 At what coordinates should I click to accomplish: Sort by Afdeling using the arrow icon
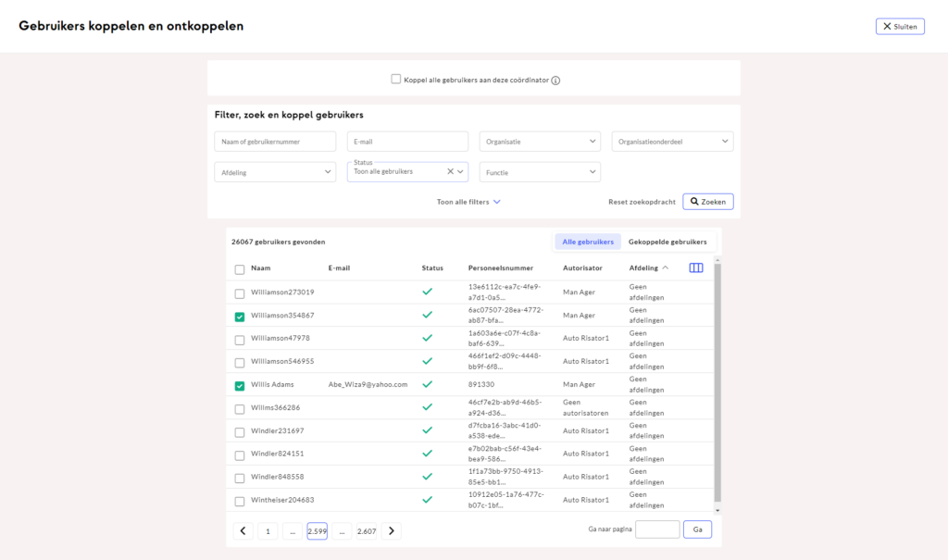tap(666, 268)
